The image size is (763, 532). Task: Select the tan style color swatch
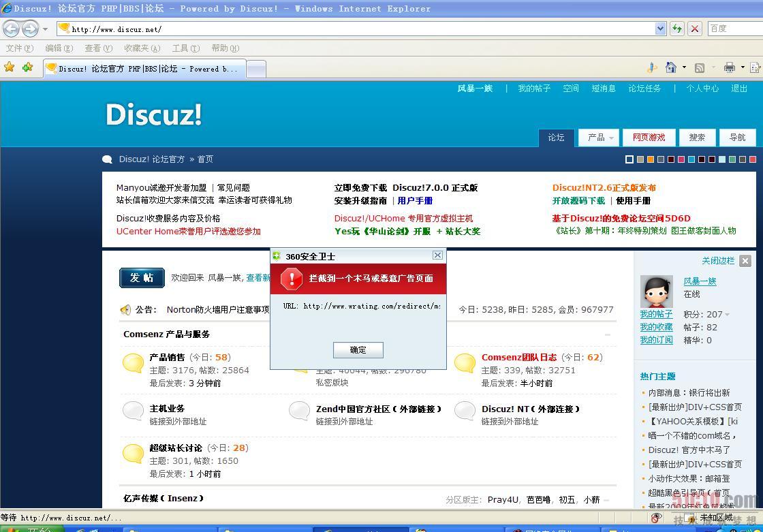coord(640,159)
